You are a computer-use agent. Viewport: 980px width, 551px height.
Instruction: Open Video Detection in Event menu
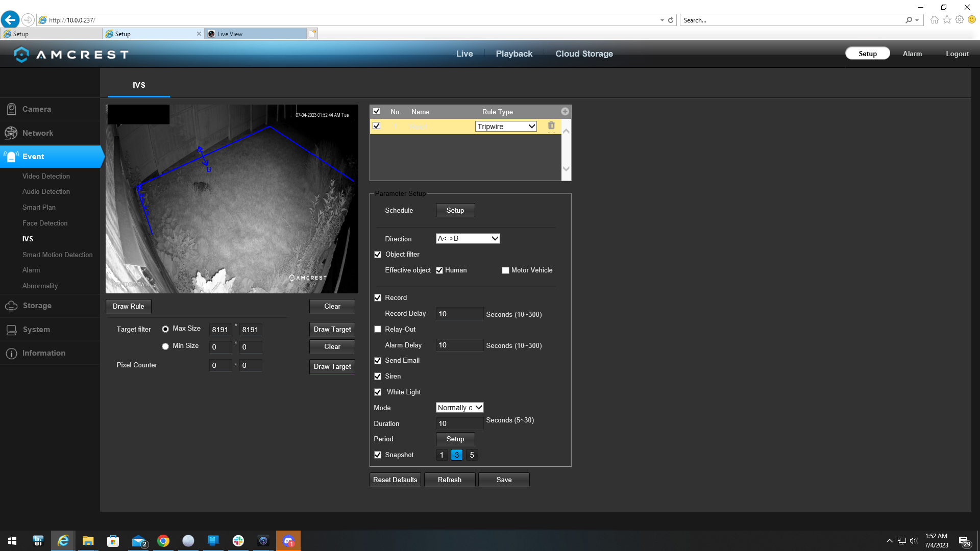[x=46, y=176]
